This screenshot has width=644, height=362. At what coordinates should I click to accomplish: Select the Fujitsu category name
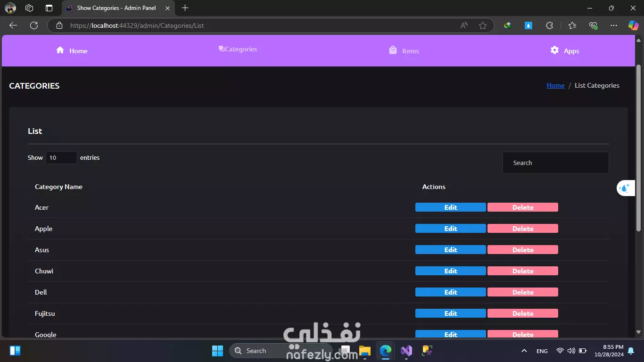45,313
